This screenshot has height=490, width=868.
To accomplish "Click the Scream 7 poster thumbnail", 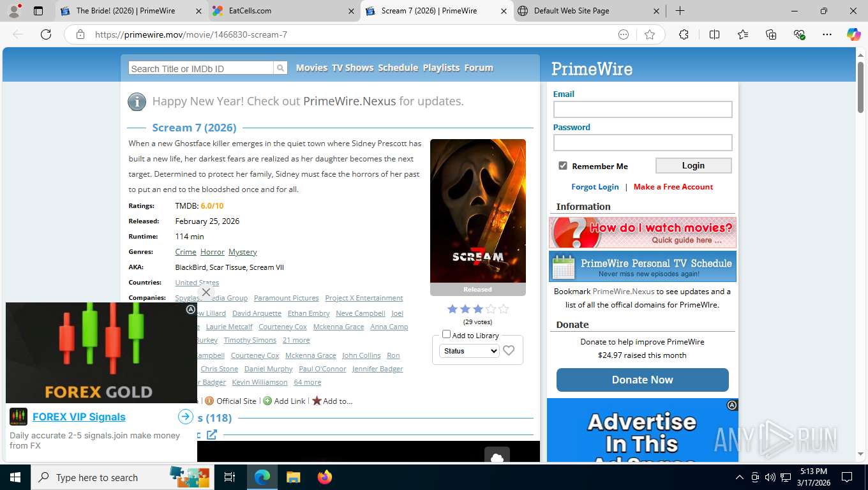I will pyautogui.click(x=478, y=211).
